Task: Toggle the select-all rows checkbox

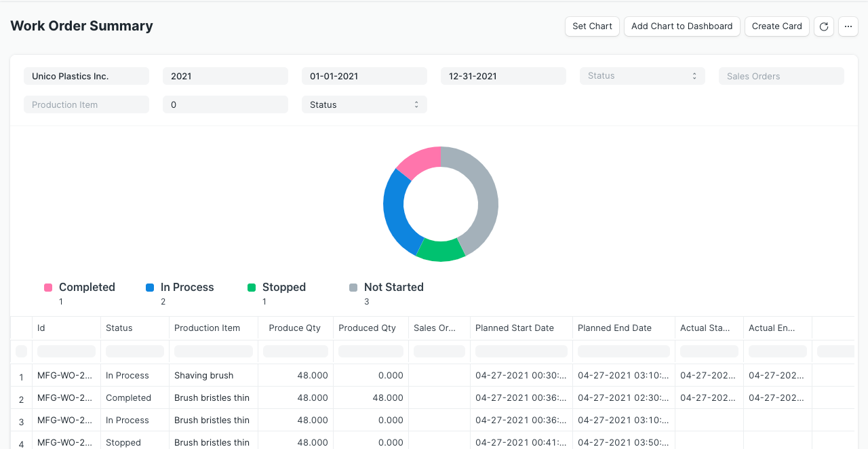Action: click(x=21, y=351)
